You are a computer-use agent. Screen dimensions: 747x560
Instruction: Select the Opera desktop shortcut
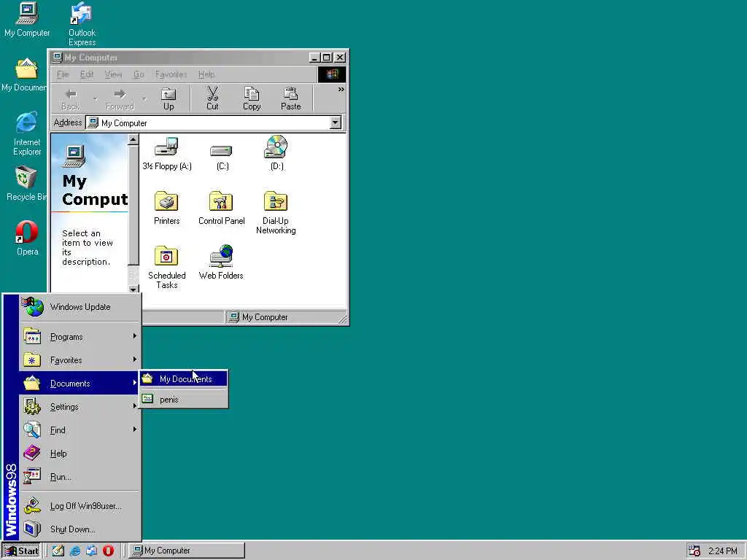point(27,238)
